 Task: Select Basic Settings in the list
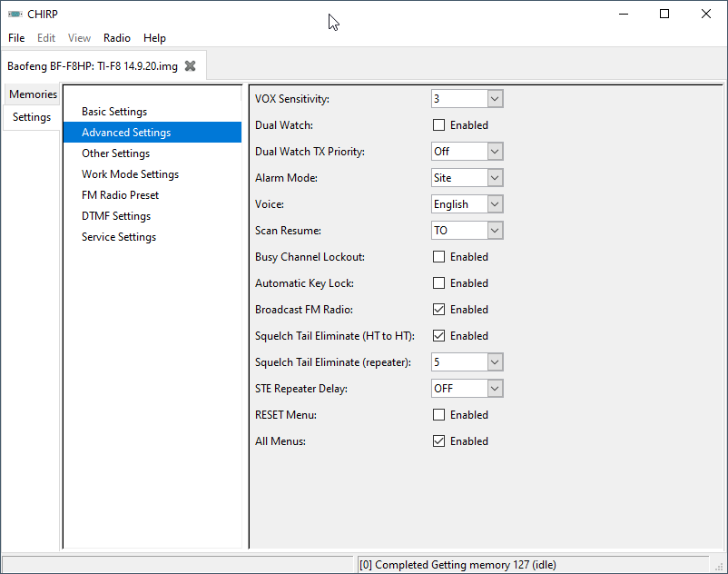pos(152,112)
